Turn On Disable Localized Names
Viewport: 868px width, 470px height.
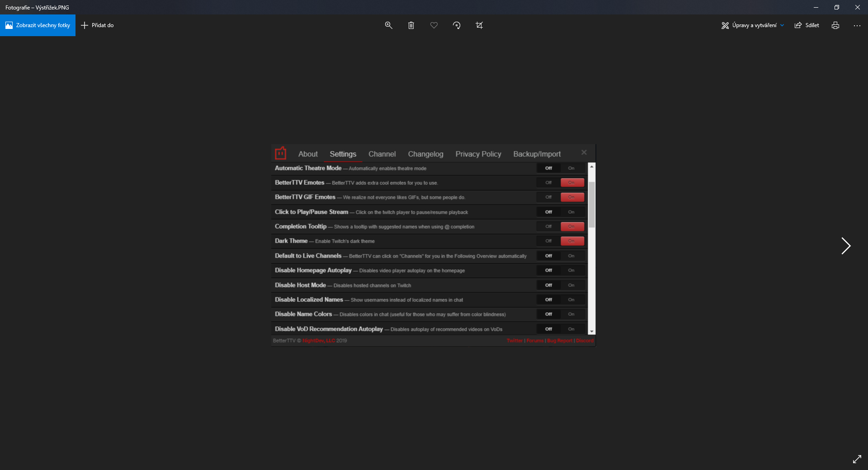[x=572, y=300]
